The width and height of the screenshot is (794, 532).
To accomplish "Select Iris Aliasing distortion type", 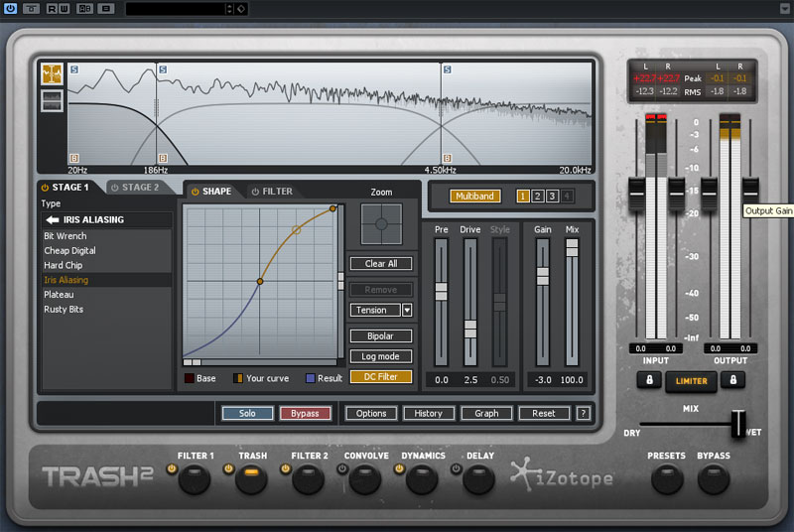I will click(x=107, y=280).
